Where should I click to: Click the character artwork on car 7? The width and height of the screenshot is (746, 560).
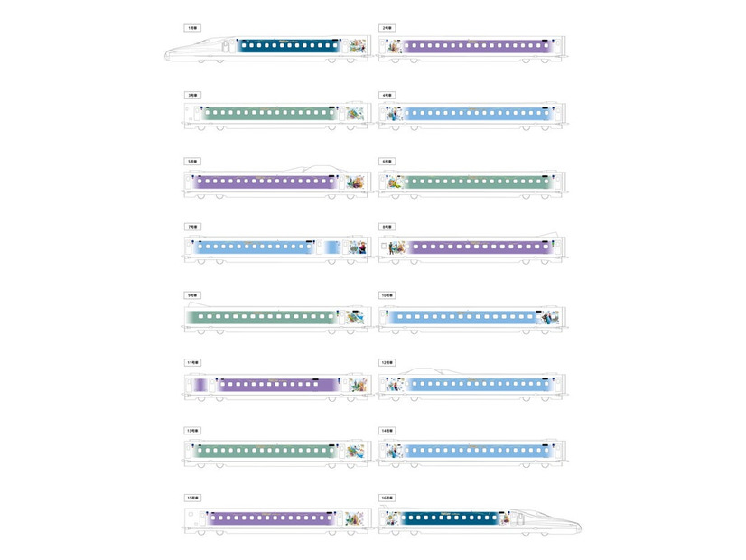coord(357,247)
